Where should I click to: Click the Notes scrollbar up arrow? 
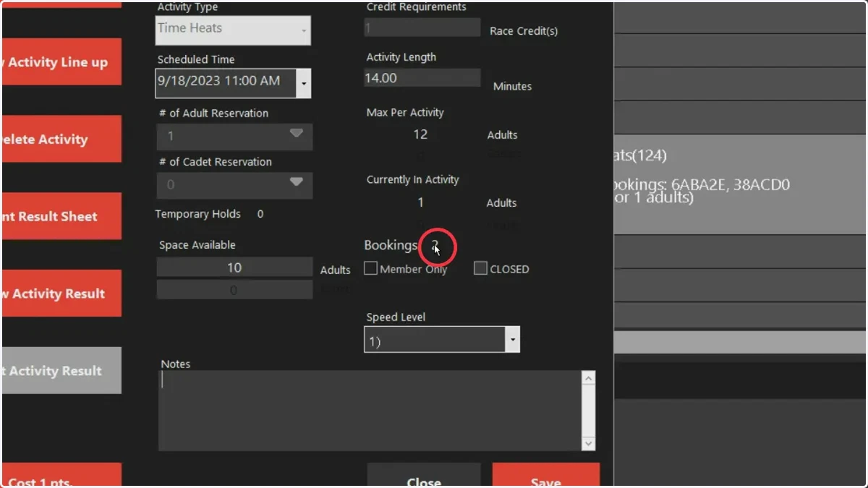tap(589, 378)
